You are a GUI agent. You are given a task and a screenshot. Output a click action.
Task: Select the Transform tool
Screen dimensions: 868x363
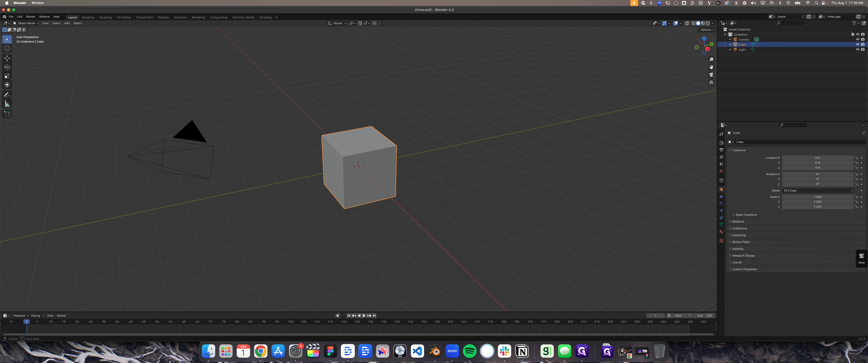tap(7, 85)
